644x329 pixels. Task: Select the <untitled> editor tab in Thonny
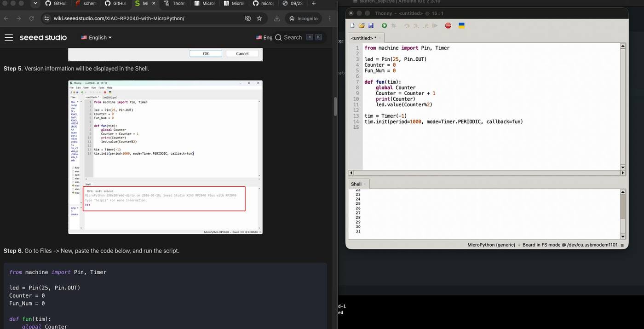click(x=365, y=38)
